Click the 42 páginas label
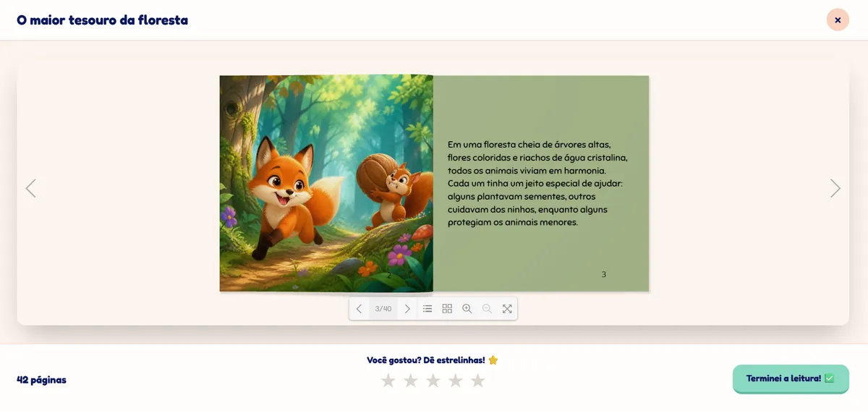The width and height of the screenshot is (868, 411). pos(41,380)
